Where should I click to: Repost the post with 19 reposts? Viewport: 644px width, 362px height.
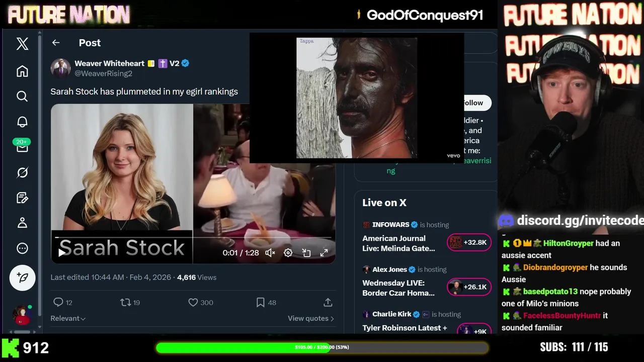tap(130, 302)
